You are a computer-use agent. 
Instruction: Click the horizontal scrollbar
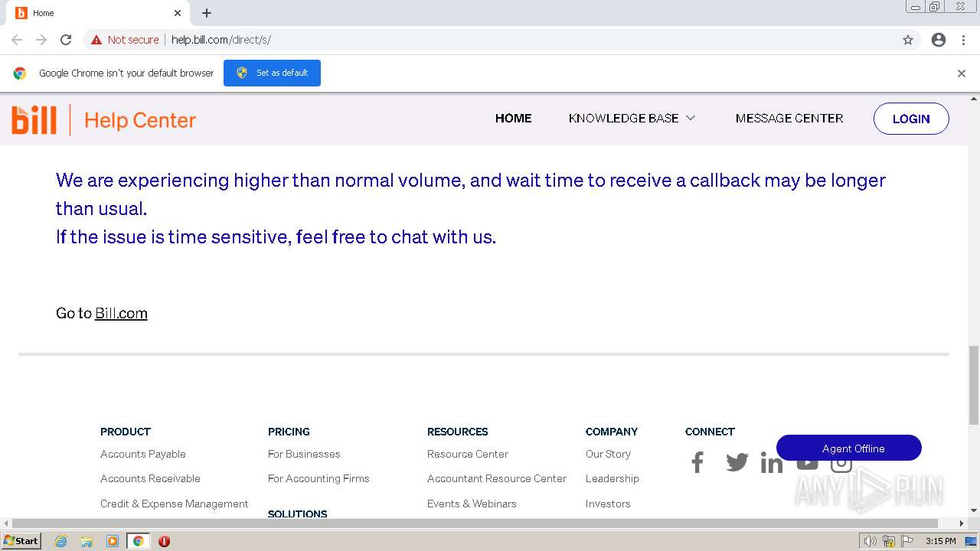click(x=475, y=523)
